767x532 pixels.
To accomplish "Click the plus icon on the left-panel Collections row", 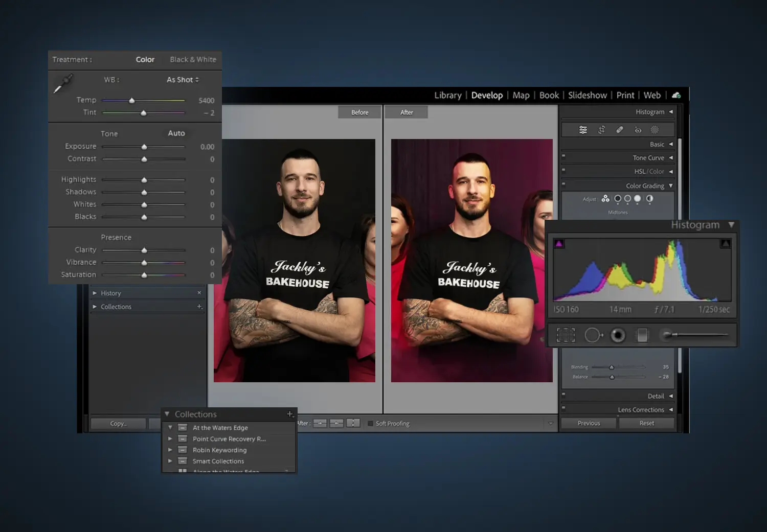I will tap(199, 307).
